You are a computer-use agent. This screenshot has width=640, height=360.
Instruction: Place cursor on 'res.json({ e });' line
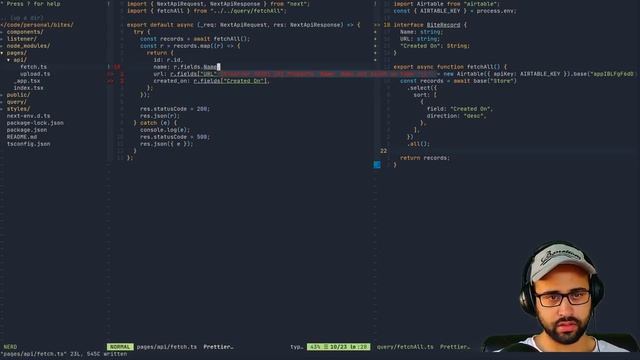pos(167,144)
